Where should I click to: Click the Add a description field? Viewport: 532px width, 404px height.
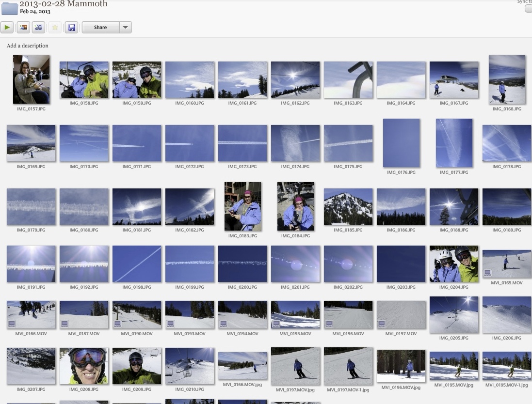click(x=27, y=46)
